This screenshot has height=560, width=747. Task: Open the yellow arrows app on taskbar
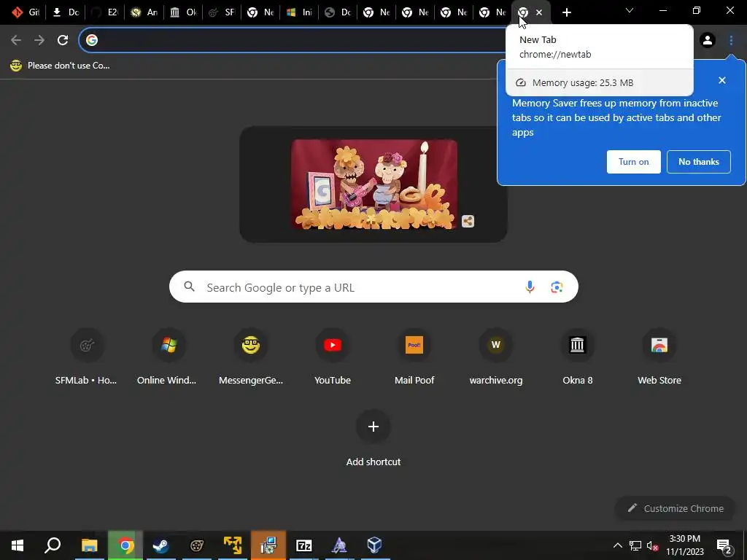point(233,545)
